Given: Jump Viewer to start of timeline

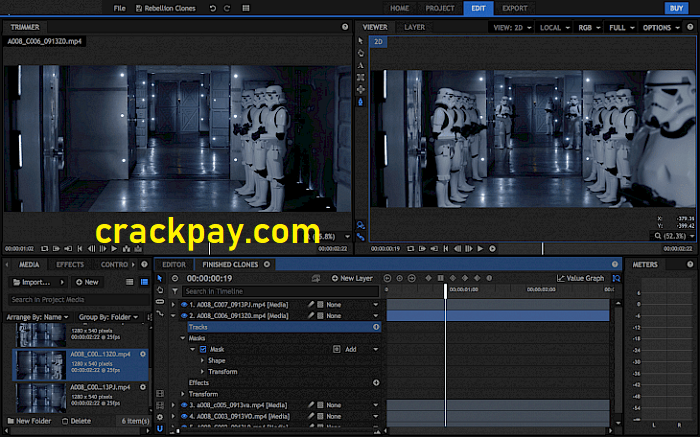Looking at the screenshot, I should pos(446,249).
